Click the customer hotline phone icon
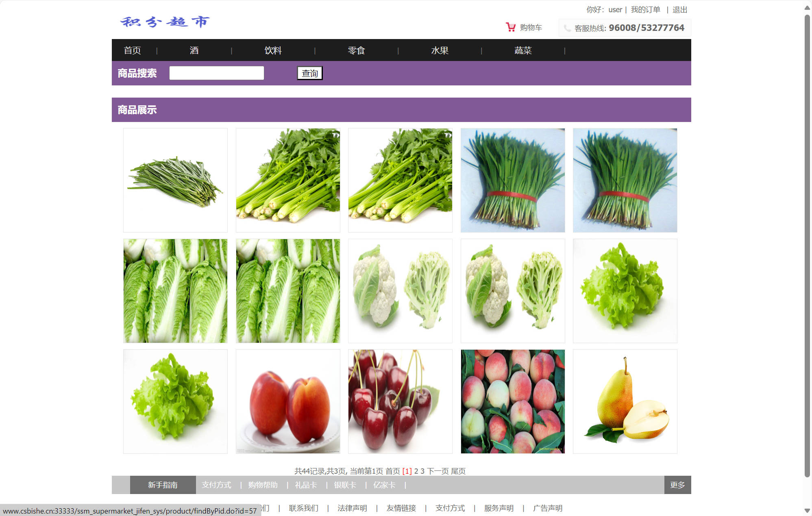The image size is (812, 516). tap(567, 28)
